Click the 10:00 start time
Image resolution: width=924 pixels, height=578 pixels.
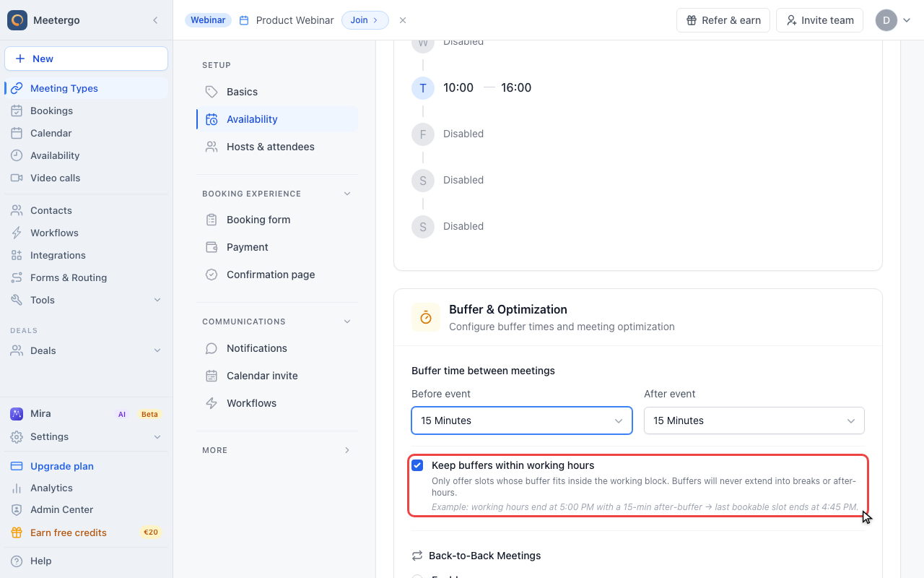tap(458, 87)
